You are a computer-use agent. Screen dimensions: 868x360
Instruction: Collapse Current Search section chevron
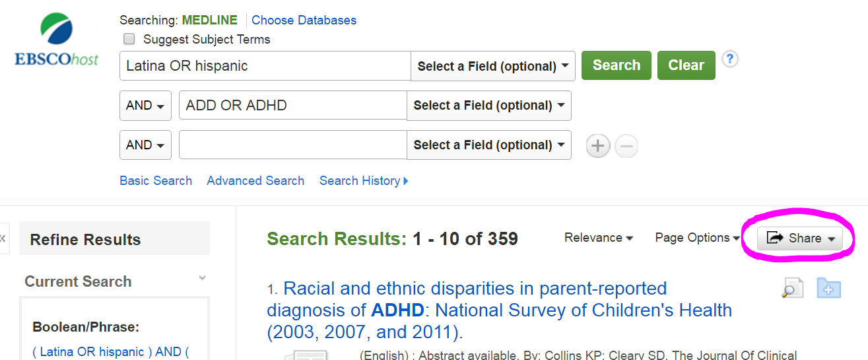click(x=203, y=278)
